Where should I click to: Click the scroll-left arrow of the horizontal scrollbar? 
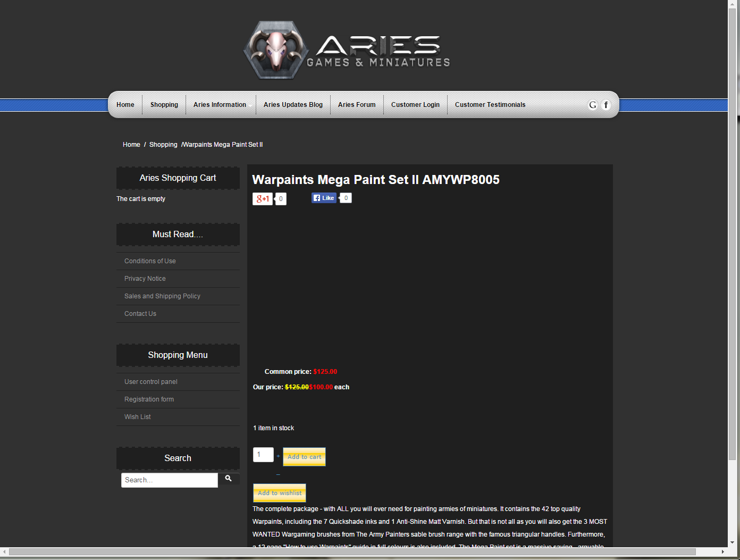(x=5, y=551)
